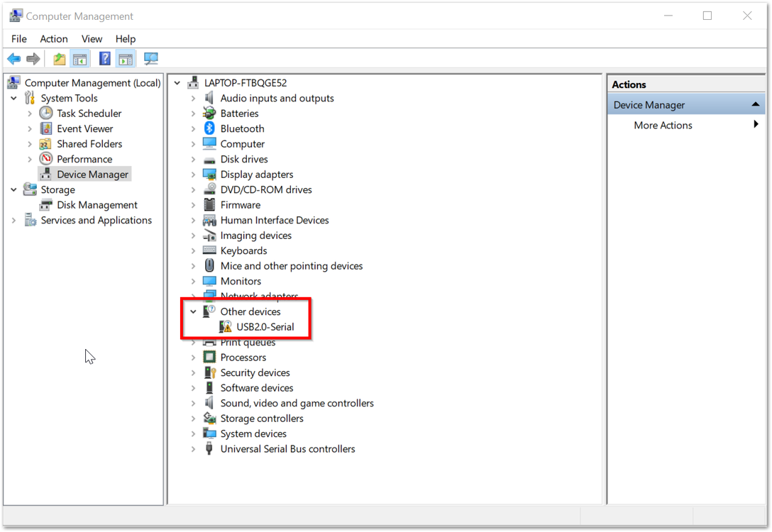Screen dimensions: 772x532
Task: Collapse the Other devices category
Action: click(x=194, y=311)
